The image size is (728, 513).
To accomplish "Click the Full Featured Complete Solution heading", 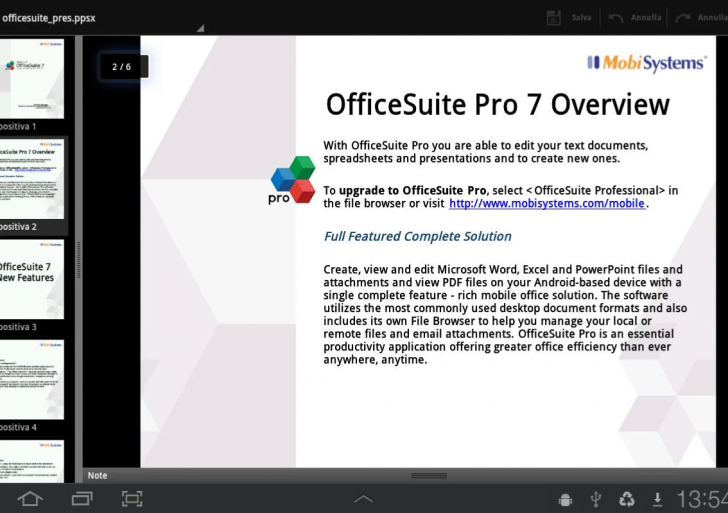I will (x=417, y=236).
